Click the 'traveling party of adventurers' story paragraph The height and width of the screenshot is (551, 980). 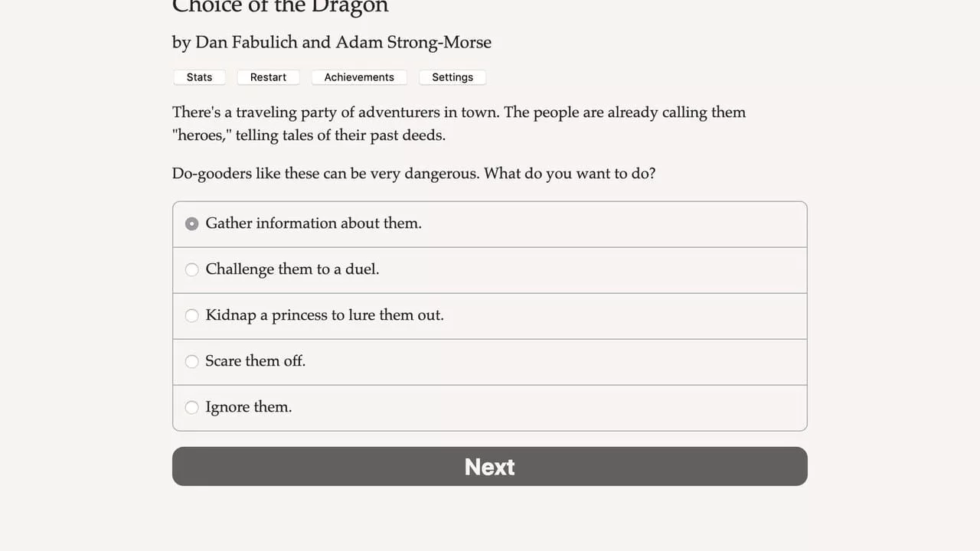coord(459,123)
